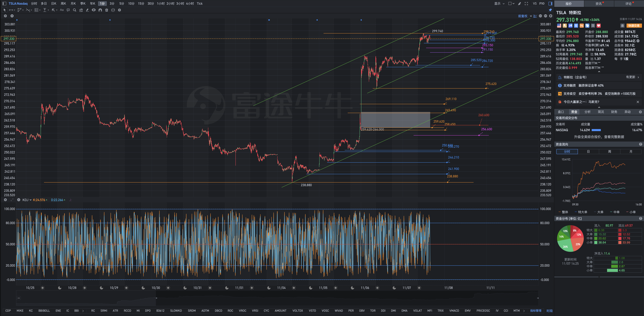Click the 快捷交易 quick trade button
Viewport: 644px width, 316px height.
[634, 25]
